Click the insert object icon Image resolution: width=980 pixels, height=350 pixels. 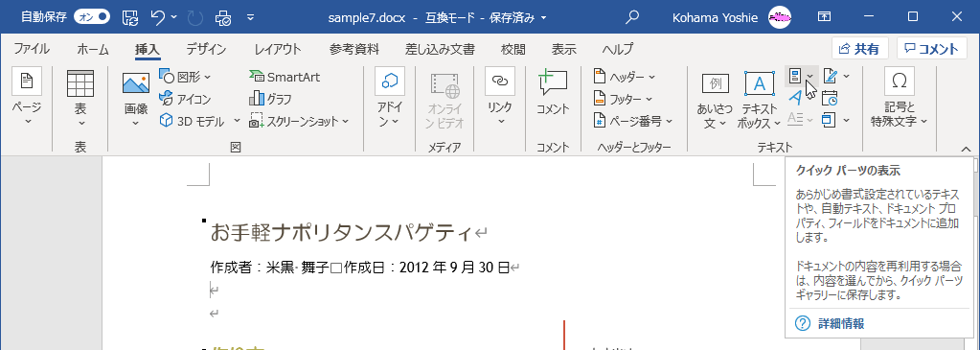coord(830,120)
